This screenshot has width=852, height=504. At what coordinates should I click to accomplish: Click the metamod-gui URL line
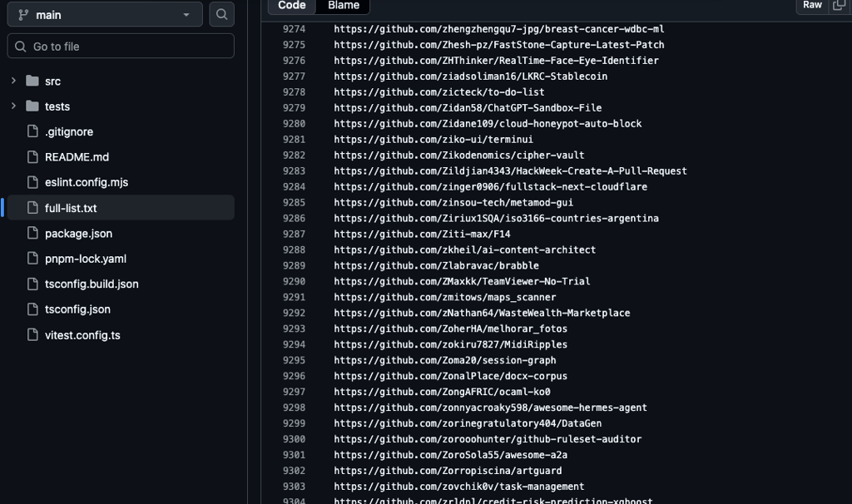pos(453,202)
